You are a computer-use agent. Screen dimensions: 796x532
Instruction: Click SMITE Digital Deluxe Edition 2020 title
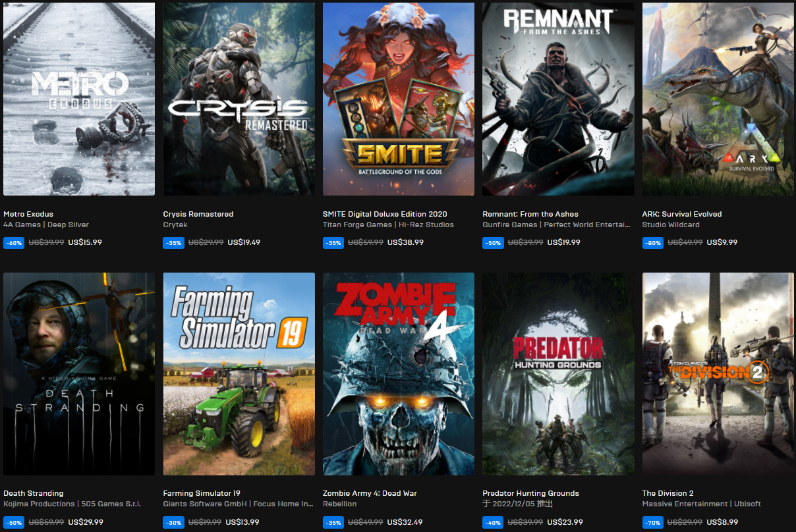click(385, 214)
